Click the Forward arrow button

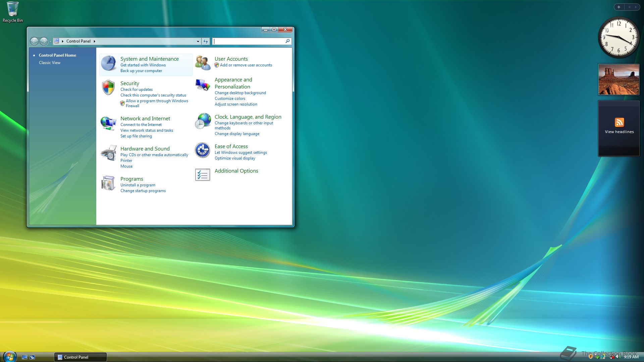44,41
